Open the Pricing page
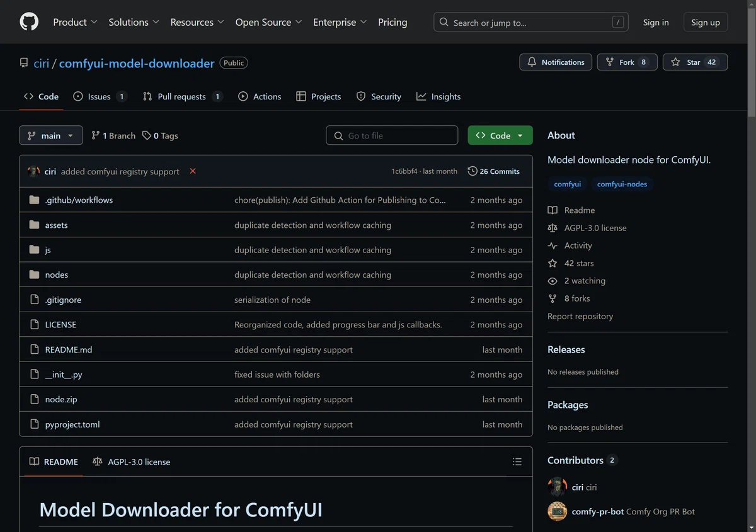Image resolution: width=756 pixels, height=532 pixels. (392, 22)
